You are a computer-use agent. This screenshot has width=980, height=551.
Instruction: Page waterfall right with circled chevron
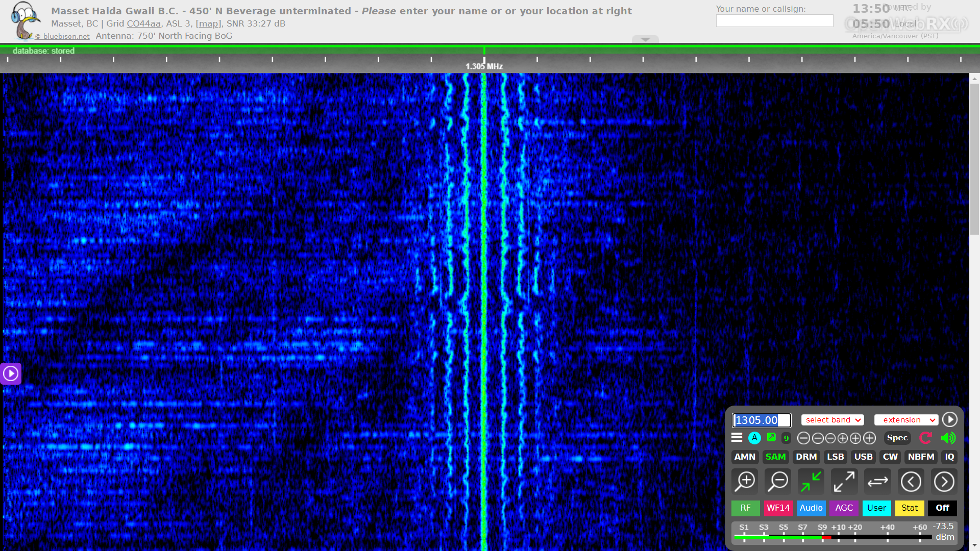944,481
